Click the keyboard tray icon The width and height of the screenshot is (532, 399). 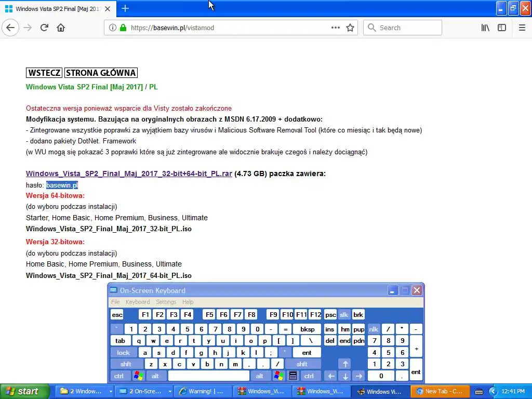[478, 392]
